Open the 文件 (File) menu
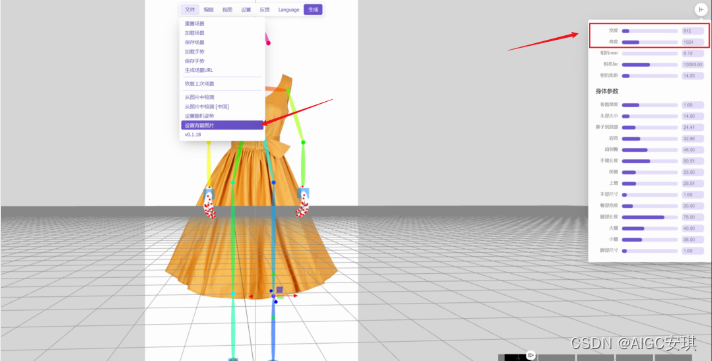Image resolution: width=712 pixels, height=361 pixels. [x=190, y=10]
